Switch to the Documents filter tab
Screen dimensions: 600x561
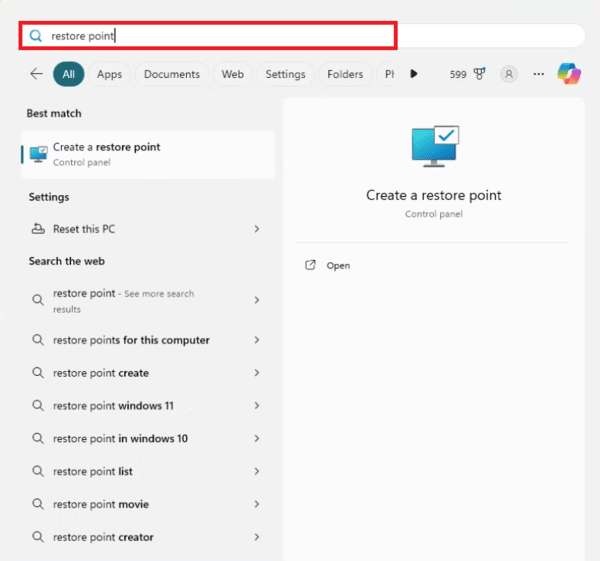(x=172, y=74)
